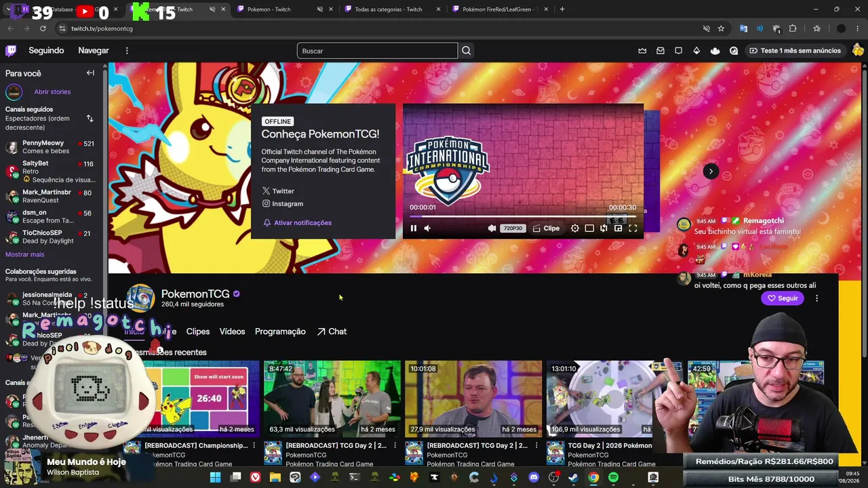Open the 10:01:08 rebroadcast video thumbnail
Screen dimensions: 868x488
click(473, 399)
